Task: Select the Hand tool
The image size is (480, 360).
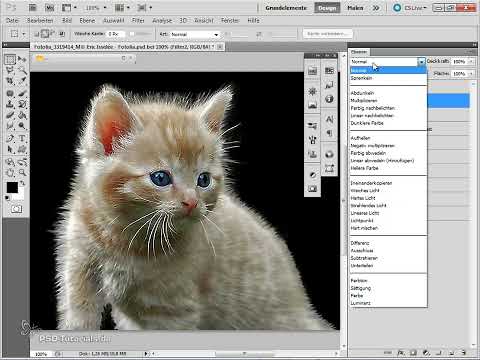Action: pos(10,173)
